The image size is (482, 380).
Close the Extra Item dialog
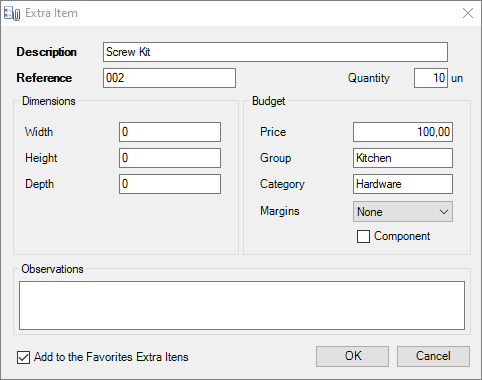click(x=468, y=13)
